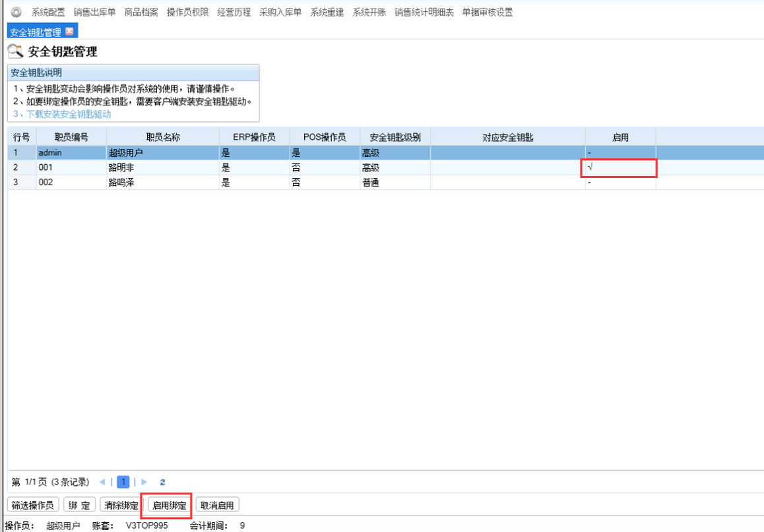Click the settings gear icon at top-left
This screenshot has height=532, width=764.
[16, 13]
